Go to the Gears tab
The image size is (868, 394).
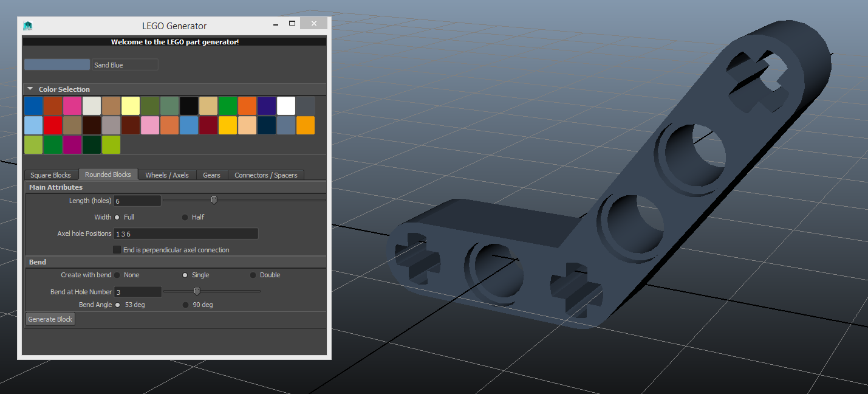click(211, 175)
